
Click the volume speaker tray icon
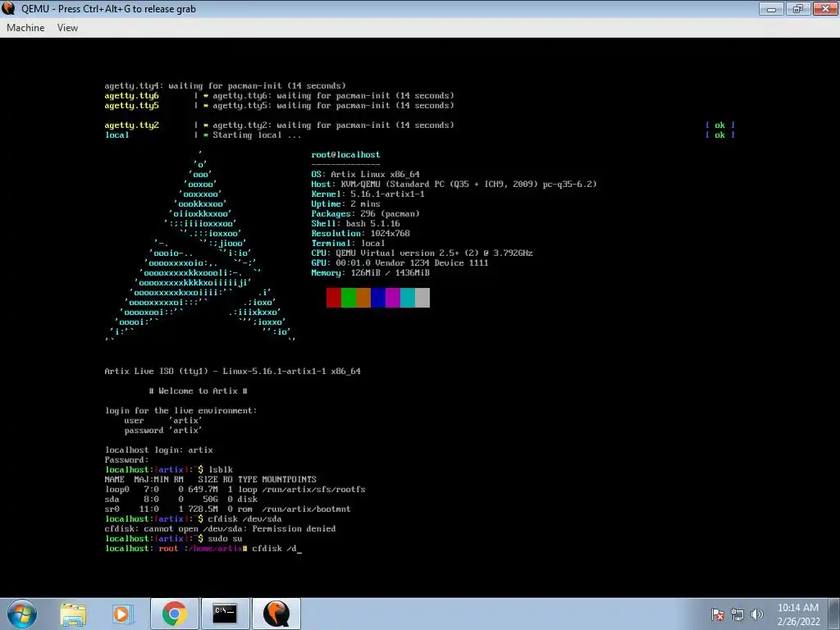[756, 614]
